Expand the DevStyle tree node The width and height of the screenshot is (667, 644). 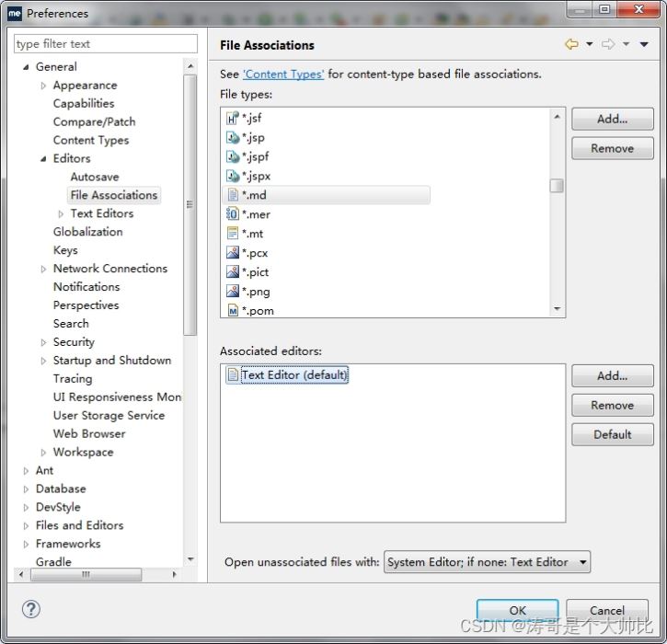pyautogui.click(x=26, y=508)
